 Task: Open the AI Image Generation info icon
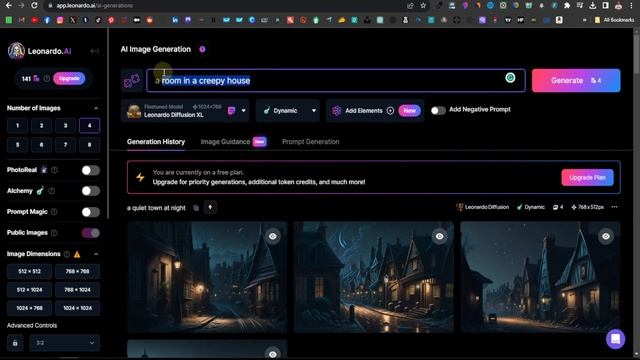click(x=202, y=49)
